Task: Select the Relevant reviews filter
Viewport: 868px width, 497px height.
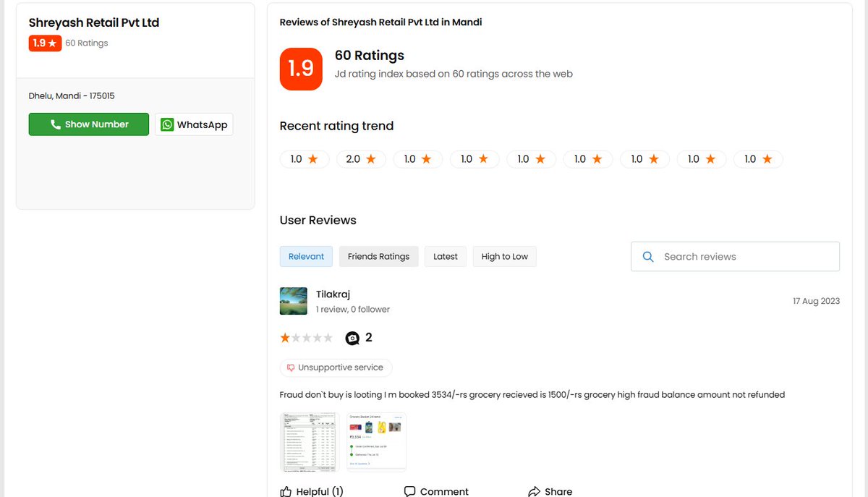Action: (307, 257)
